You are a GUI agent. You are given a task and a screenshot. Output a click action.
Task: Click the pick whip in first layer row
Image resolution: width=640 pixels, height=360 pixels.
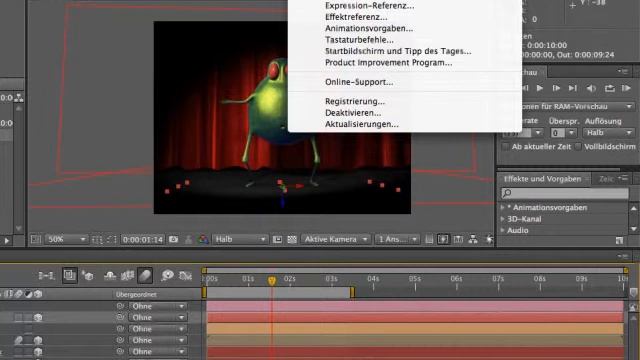pyautogui.click(x=120, y=306)
